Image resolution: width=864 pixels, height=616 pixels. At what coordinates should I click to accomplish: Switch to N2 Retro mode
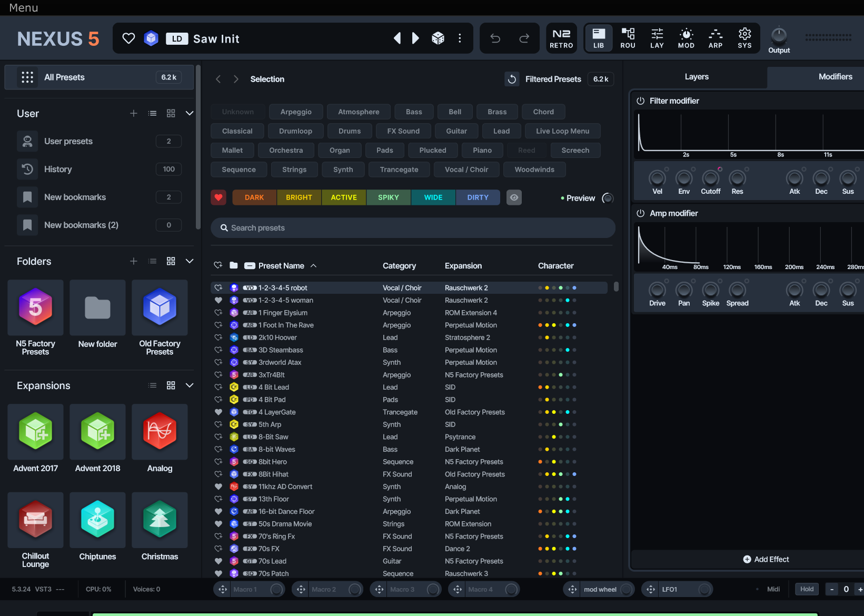click(x=561, y=38)
